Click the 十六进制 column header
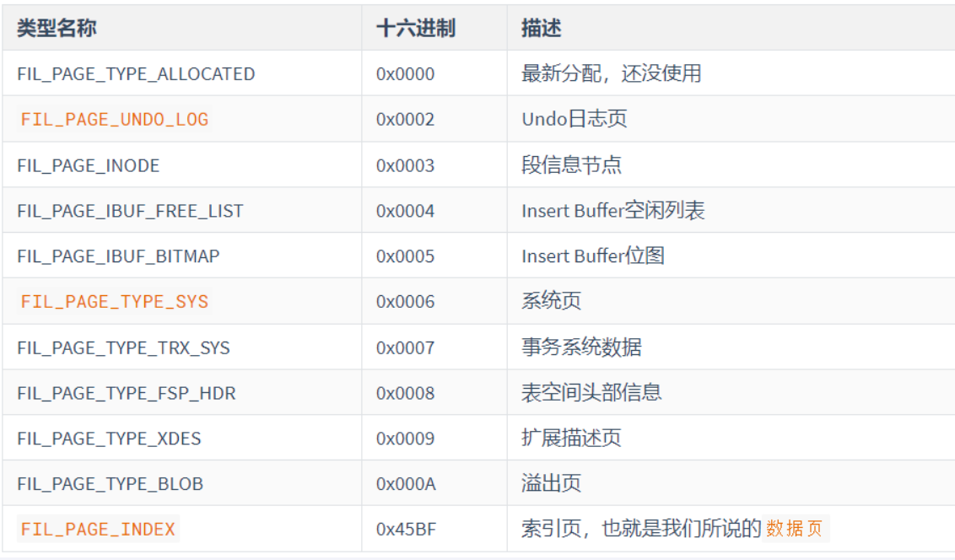The height and width of the screenshot is (560, 955). [416, 28]
